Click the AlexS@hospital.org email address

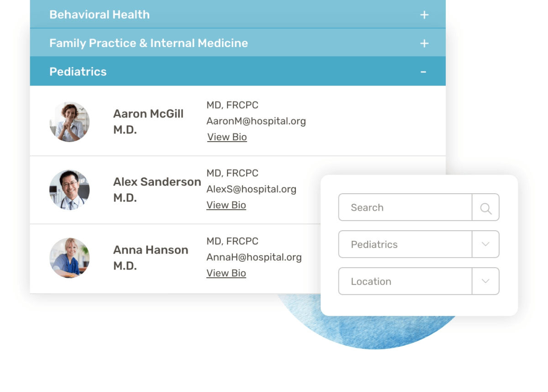click(x=251, y=189)
